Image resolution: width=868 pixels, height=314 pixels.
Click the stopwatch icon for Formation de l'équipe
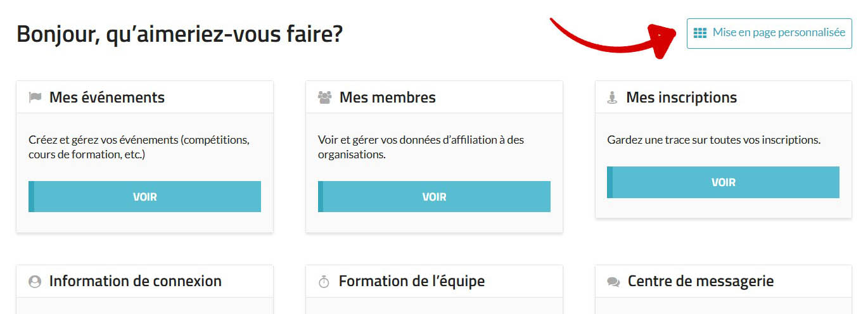coord(324,282)
